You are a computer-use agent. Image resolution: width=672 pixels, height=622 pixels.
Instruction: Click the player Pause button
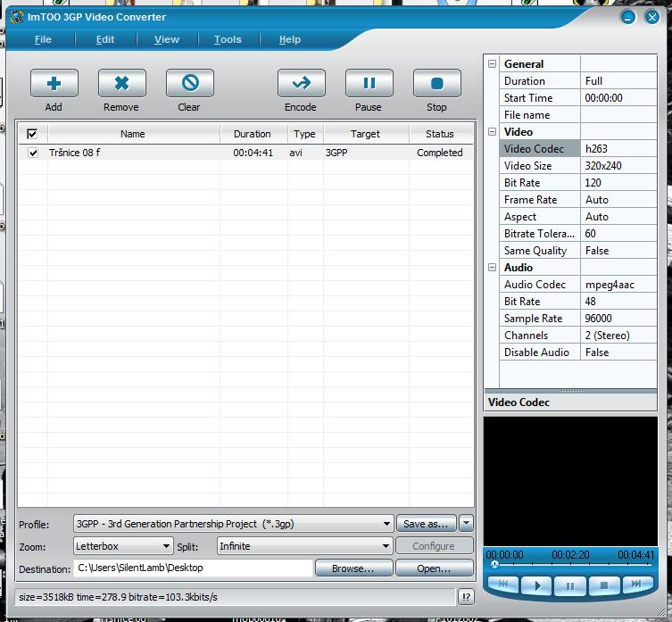569,585
